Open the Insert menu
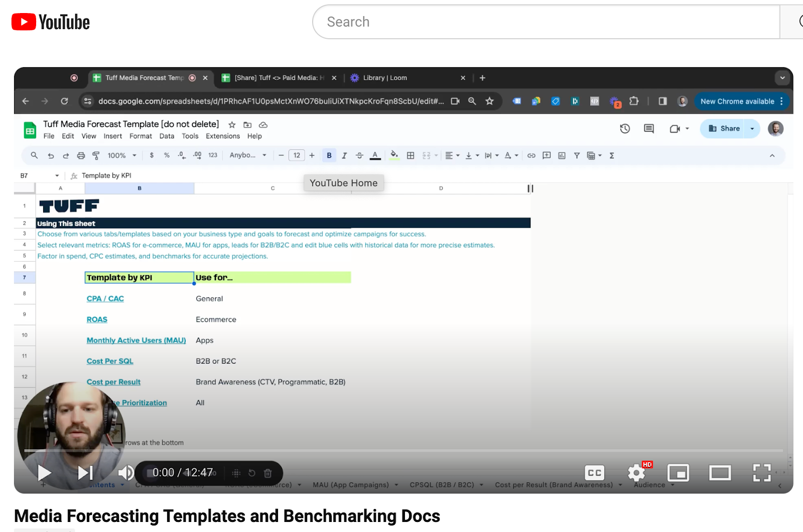 112,136
